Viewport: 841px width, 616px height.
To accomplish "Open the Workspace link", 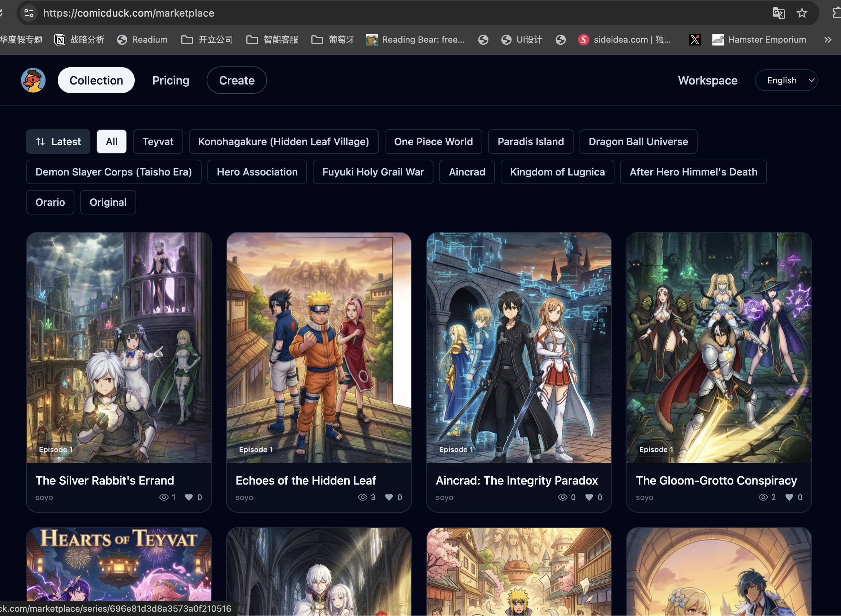I will click(x=707, y=80).
